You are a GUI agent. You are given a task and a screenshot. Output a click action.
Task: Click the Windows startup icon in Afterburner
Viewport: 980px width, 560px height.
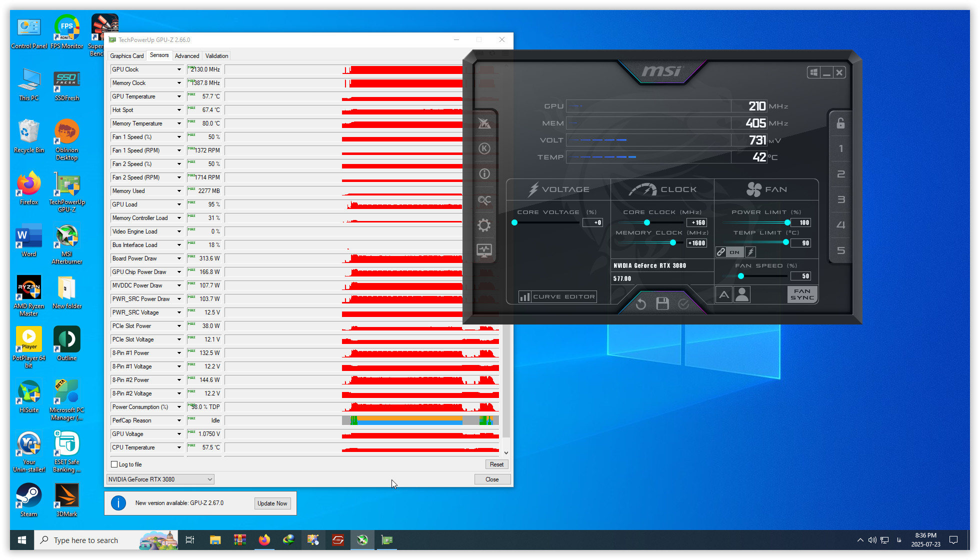(x=813, y=72)
